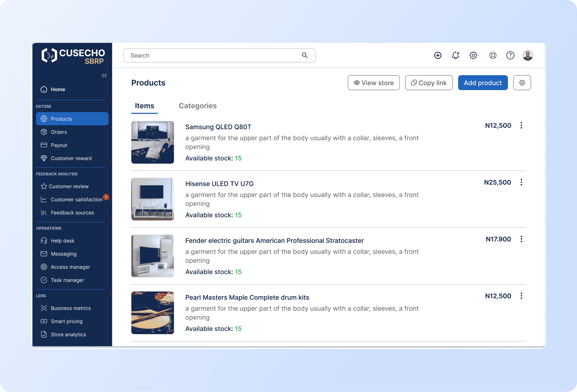Select Feedback sources label in sidebar
This screenshot has height=392, width=577.
click(72, 212)
